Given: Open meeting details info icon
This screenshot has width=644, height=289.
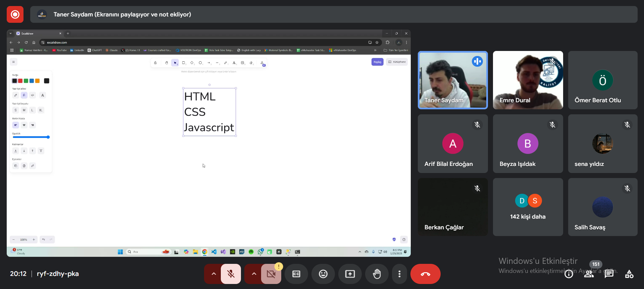Looking at the screenshot, I should (x=569, y=274).
